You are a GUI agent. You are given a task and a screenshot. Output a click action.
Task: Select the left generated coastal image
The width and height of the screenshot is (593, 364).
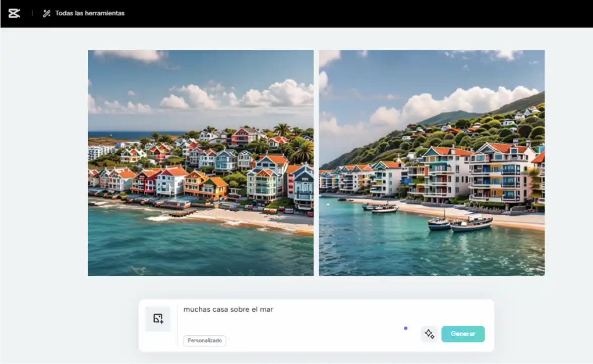click(200, 162)
